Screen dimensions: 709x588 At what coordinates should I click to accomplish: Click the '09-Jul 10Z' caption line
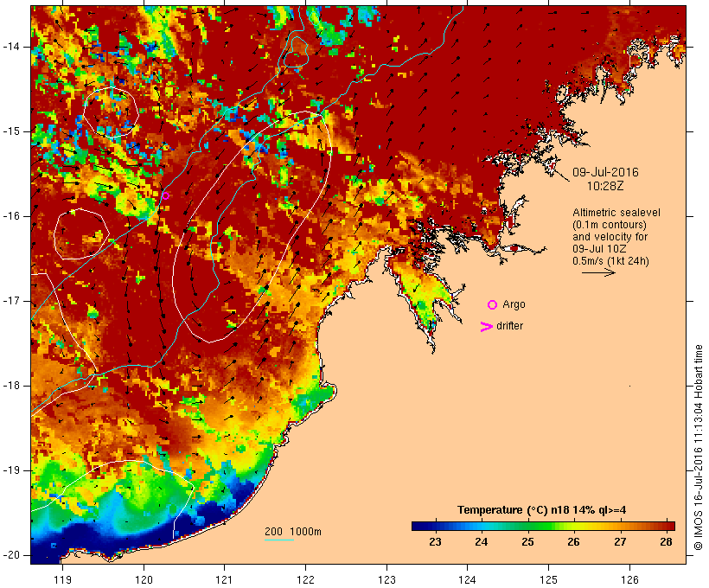click(x=599, y=249)
